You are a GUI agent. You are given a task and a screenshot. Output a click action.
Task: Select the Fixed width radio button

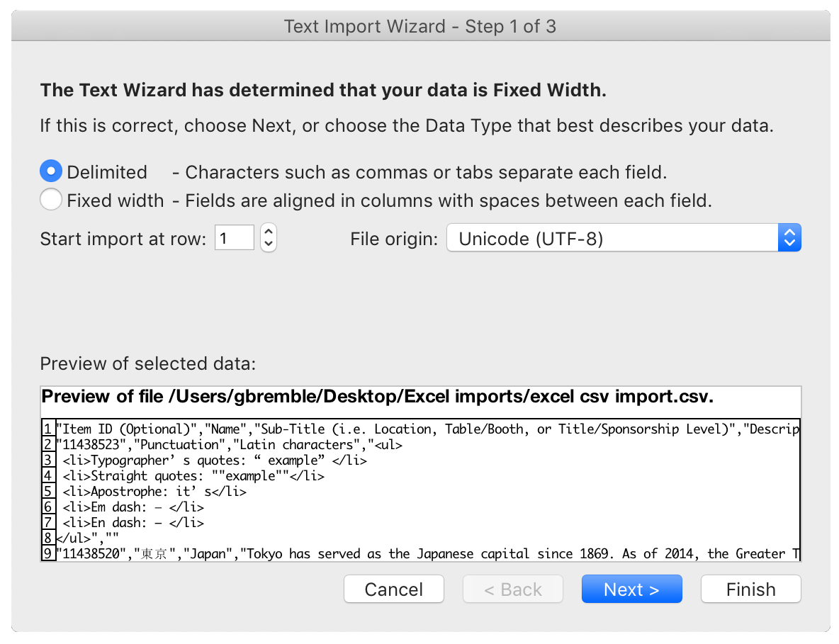[x=51, y=199]
